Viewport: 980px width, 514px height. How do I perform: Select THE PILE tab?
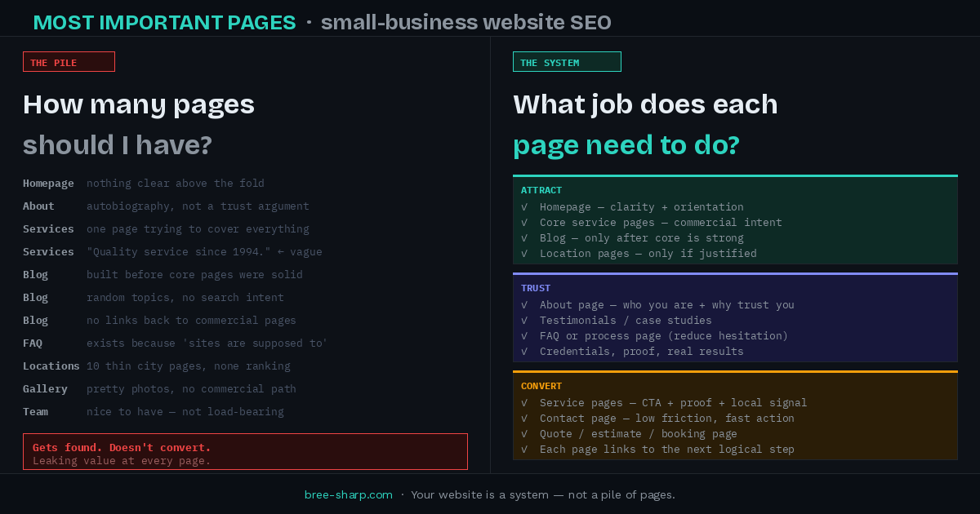coord(69,61)
